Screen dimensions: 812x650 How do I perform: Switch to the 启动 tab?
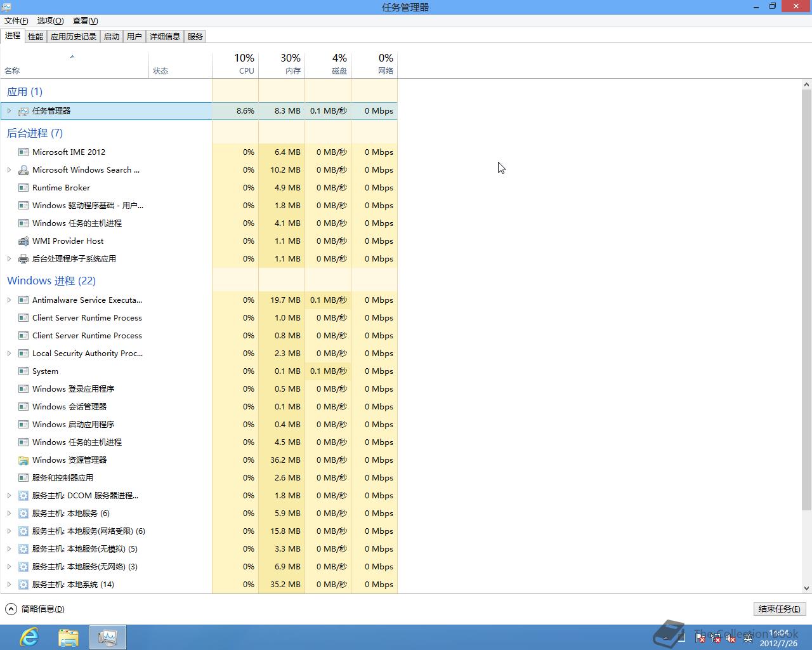pyautogui.click(x=112, y=37)
